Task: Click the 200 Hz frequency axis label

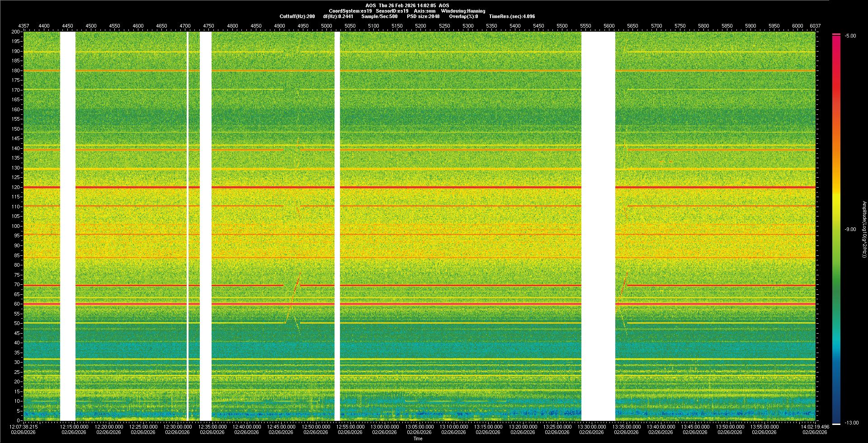Action: 16,32
